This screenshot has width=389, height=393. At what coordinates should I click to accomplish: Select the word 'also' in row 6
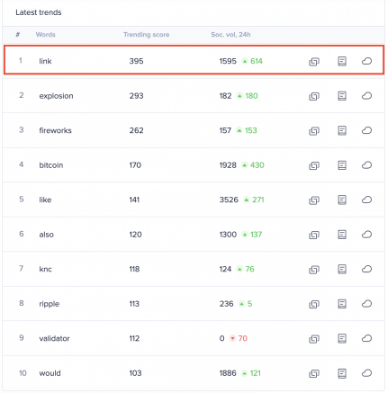pyautogui.click(x=46, y=234)
